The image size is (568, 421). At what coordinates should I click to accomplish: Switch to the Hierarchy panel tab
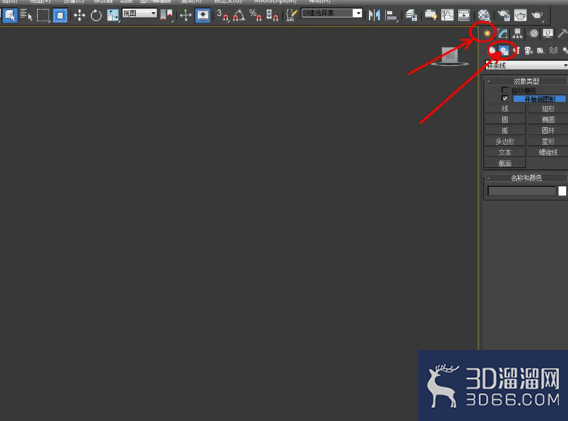(x=518, y=34)
